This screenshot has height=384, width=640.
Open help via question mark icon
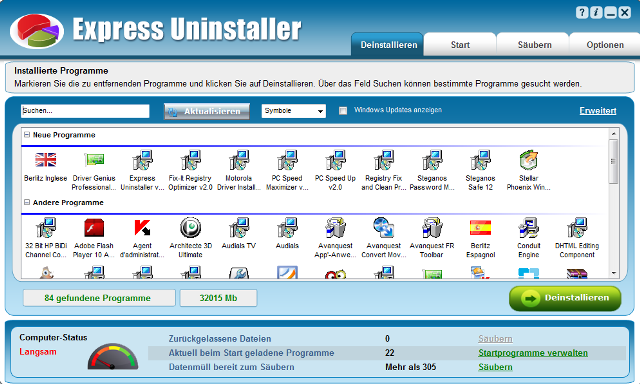[582, 13]
